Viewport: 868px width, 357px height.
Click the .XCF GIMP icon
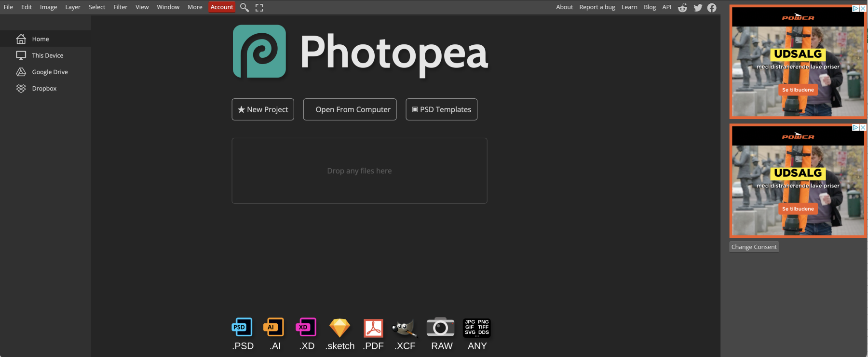pos(404,329)
